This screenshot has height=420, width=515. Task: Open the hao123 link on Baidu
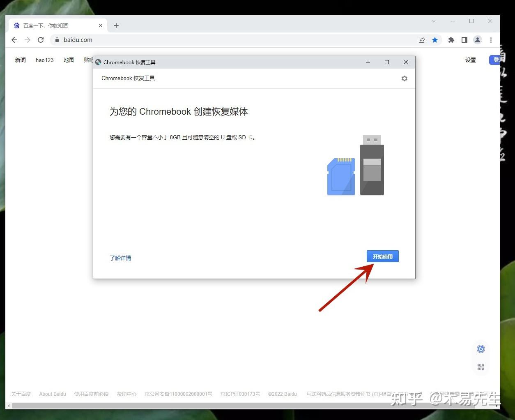click(x=45, y=60)
